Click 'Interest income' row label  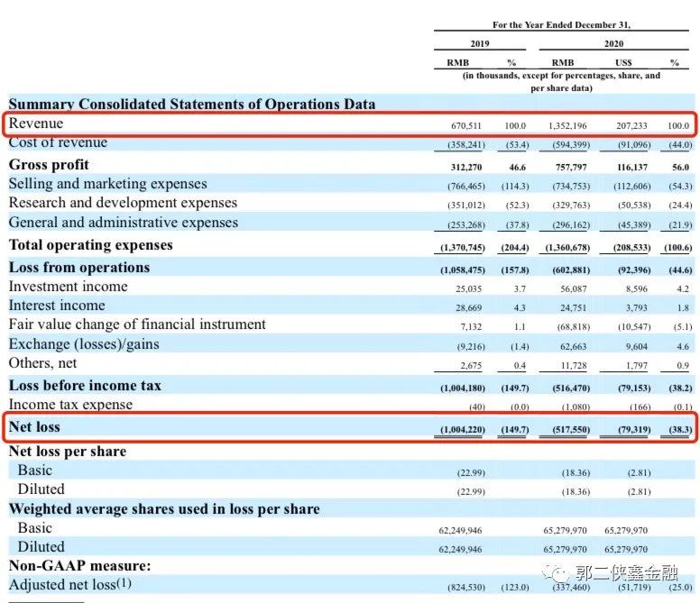pyautogui.click(x=57, y=306)
